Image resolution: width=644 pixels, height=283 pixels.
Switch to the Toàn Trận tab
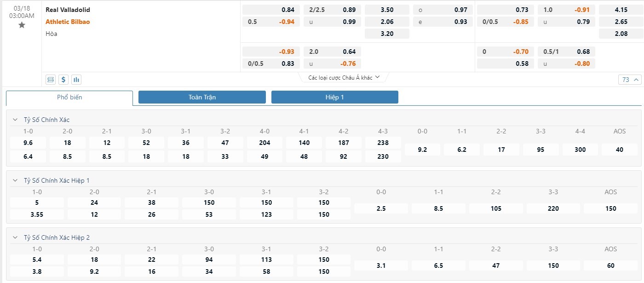pyautogui.click(x=202, y=97)
